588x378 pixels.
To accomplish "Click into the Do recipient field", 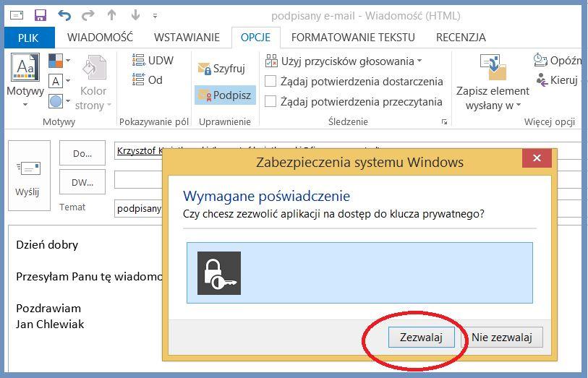I will point(139,150).
